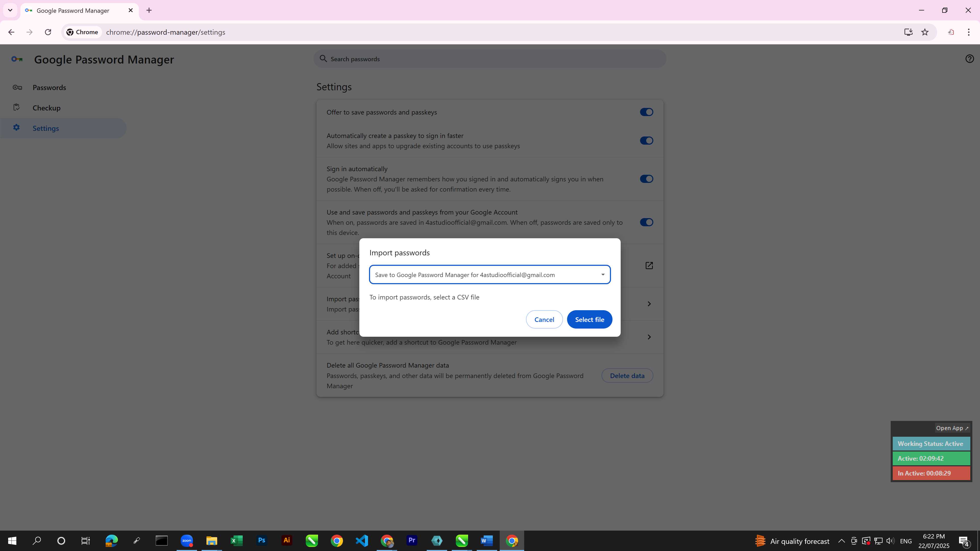Click the Active: 02:09:42 timer
This screenshot has height=551, width=980.
(x=931, y=459)
